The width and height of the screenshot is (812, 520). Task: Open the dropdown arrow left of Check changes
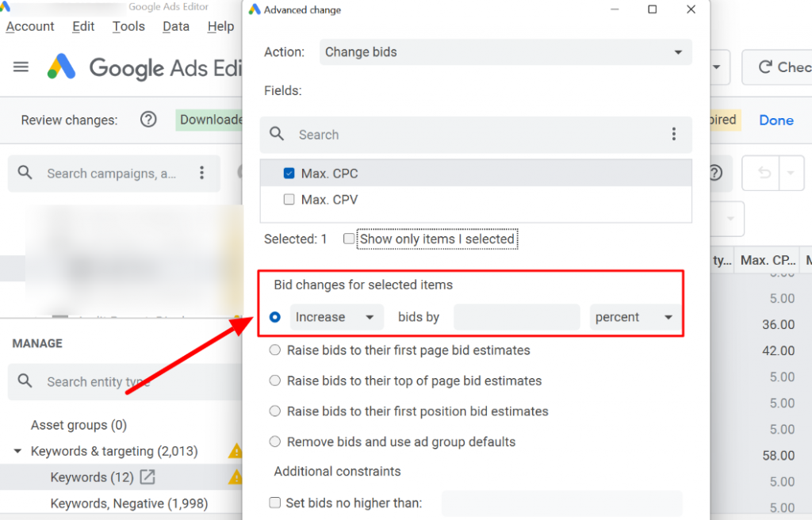pos(717,67)
